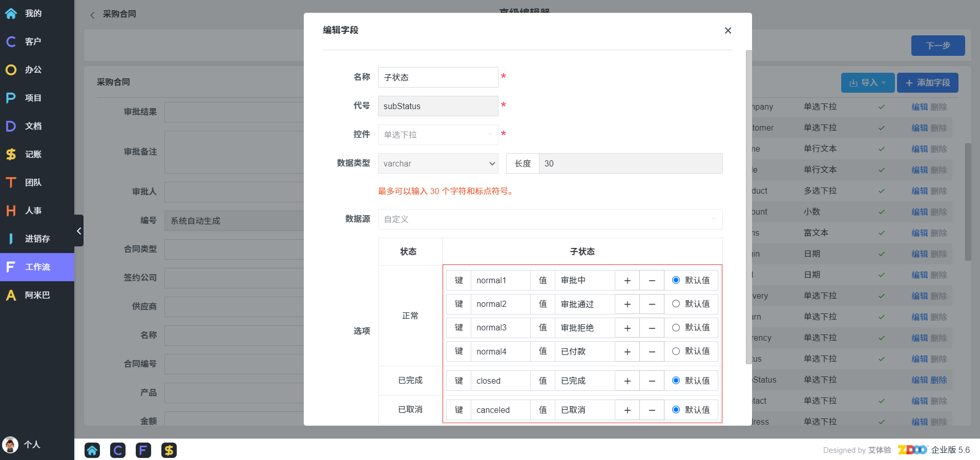The image size is (980, 460).
Task: Open the accounting dollar icon in bottom bar
Action: [169, 450]
